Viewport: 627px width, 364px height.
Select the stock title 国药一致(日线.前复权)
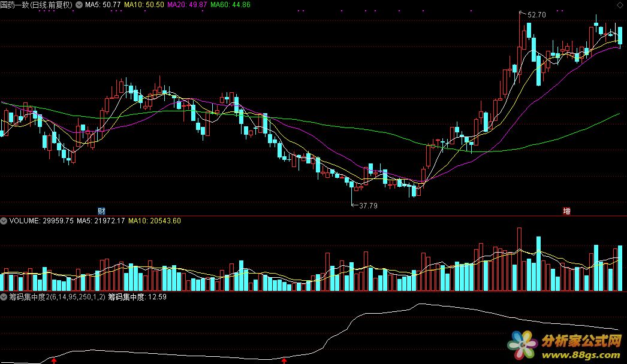click(x=37, y=5)
